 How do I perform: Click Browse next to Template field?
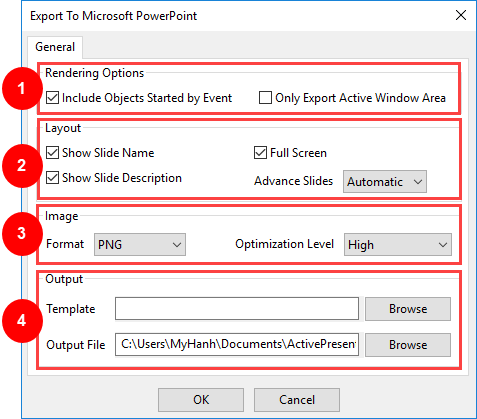[408, 309]
